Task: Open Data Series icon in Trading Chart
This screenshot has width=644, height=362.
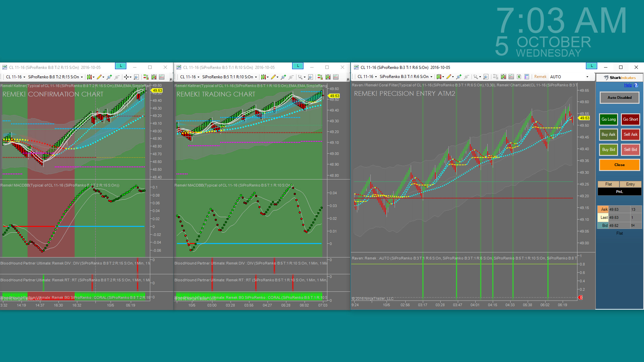Action: tap(328, 77)
